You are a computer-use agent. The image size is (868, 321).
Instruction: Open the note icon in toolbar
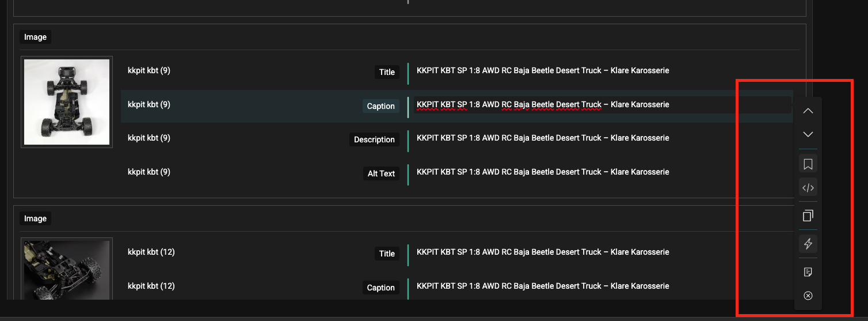[808, 272]
